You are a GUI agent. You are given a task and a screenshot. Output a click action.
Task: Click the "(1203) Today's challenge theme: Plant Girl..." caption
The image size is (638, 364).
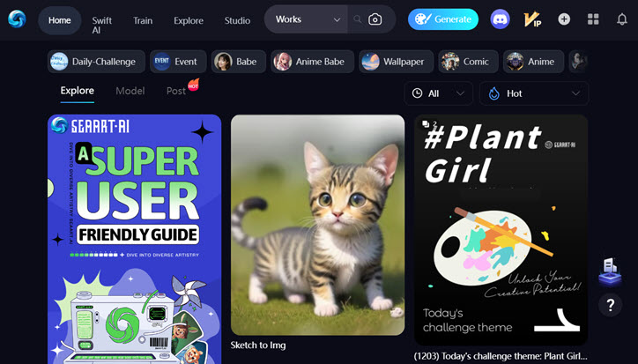click(x=501, y=356)
